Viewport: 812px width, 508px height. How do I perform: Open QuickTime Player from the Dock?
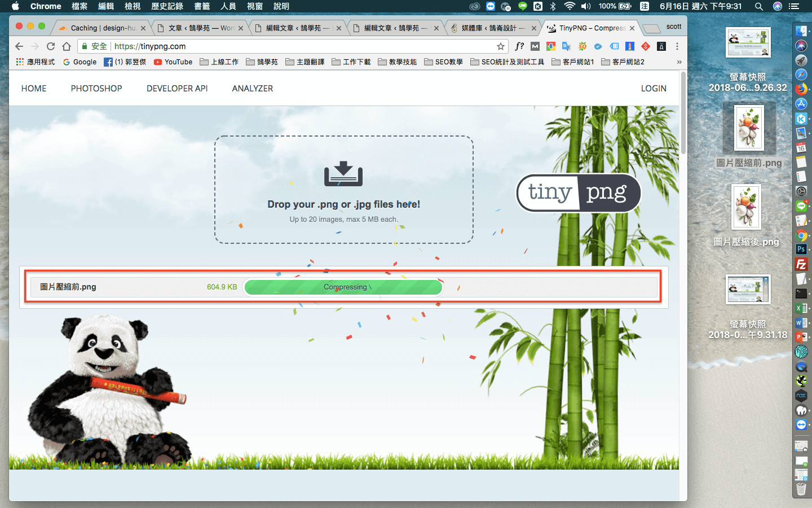pos(801,367)
